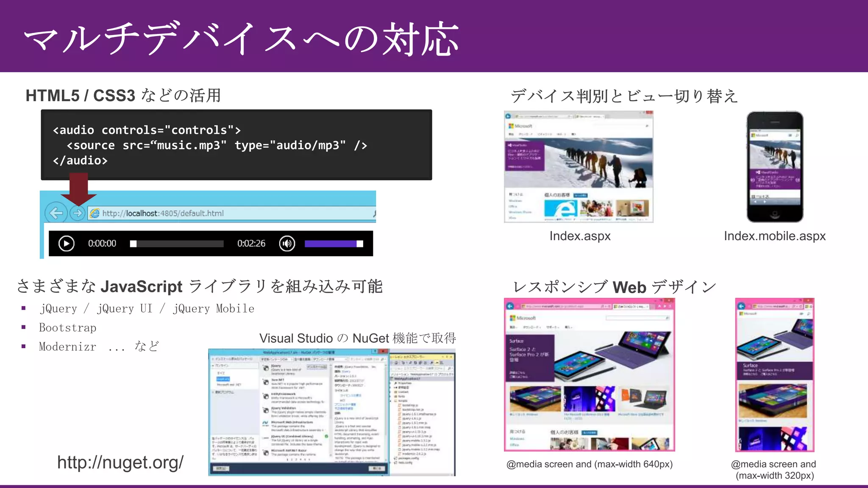868x488 pixels.
Task: Play the audio in the player
Action: pos(66,244)
